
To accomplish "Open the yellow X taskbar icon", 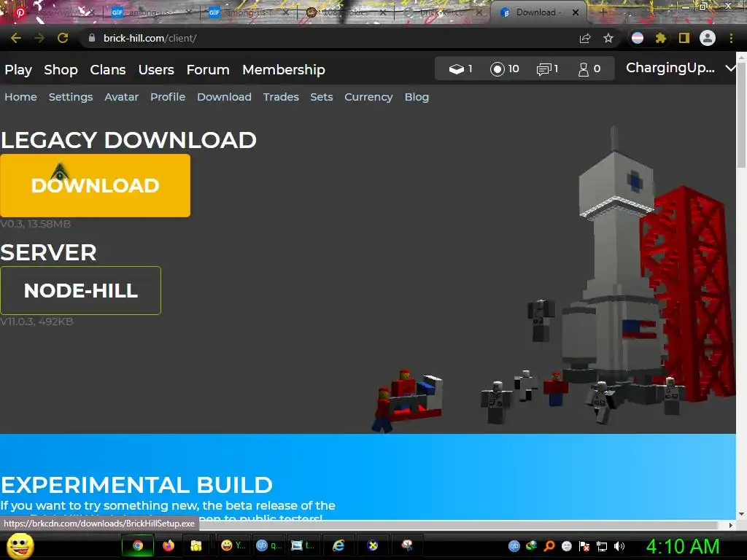I will click(x=373, y=545).
